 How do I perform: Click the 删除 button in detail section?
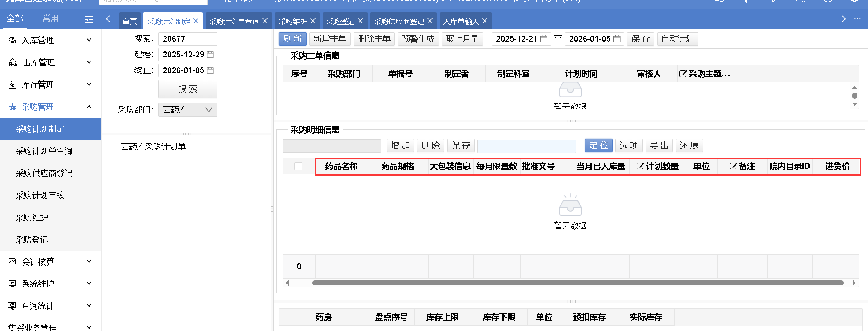click(x=431, y=145)
